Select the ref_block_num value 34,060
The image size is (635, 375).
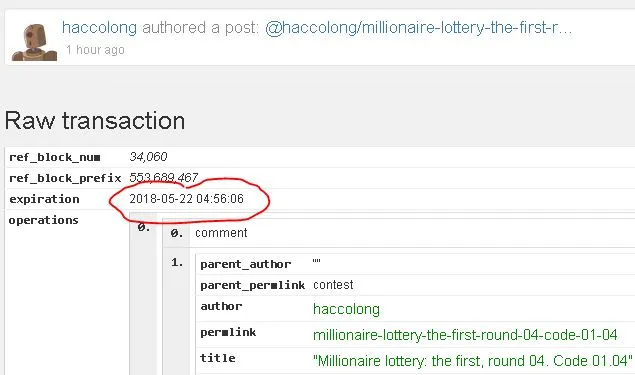(x=148, y=157)
